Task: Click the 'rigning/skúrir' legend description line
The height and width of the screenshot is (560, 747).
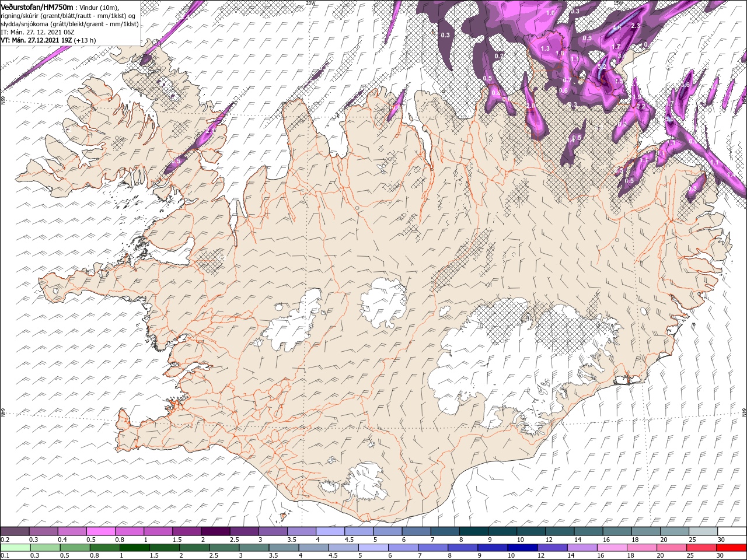Action: (x=68, y=16)
